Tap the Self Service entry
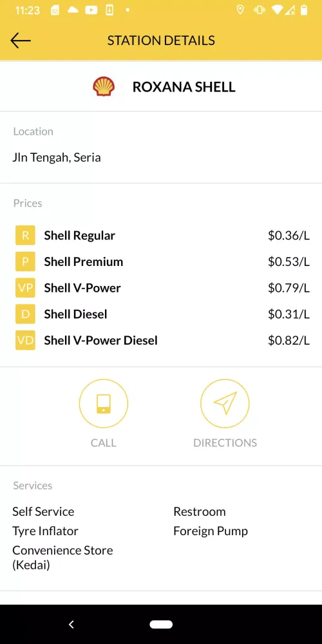The image size is (322, 644). (43, 512)
